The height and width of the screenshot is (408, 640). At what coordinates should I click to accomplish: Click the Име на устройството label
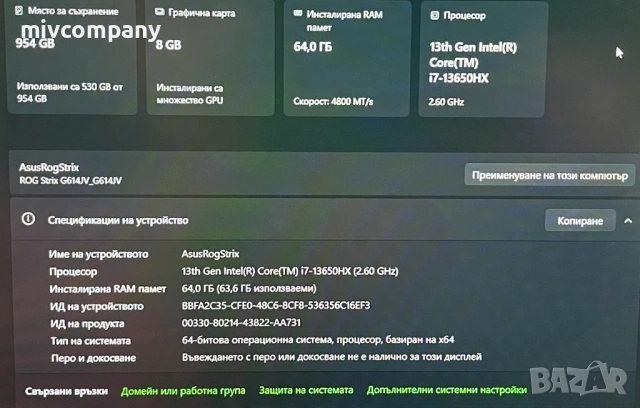coord(98,254)
